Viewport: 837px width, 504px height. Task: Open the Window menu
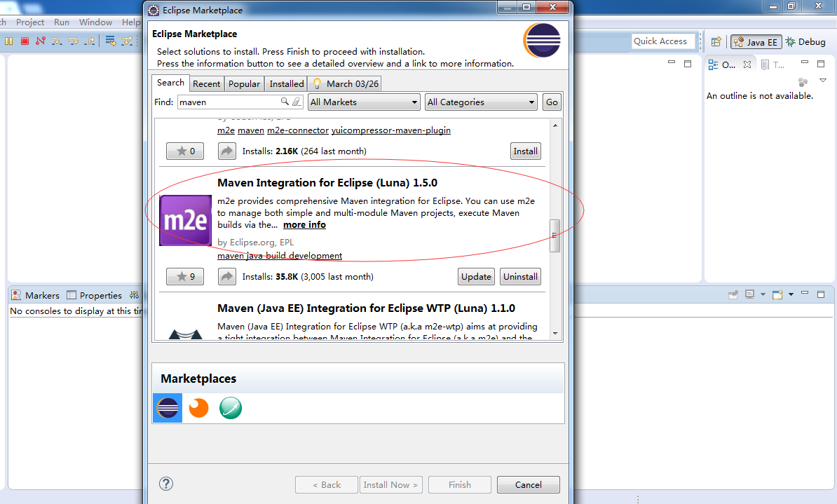click(95, 22)
